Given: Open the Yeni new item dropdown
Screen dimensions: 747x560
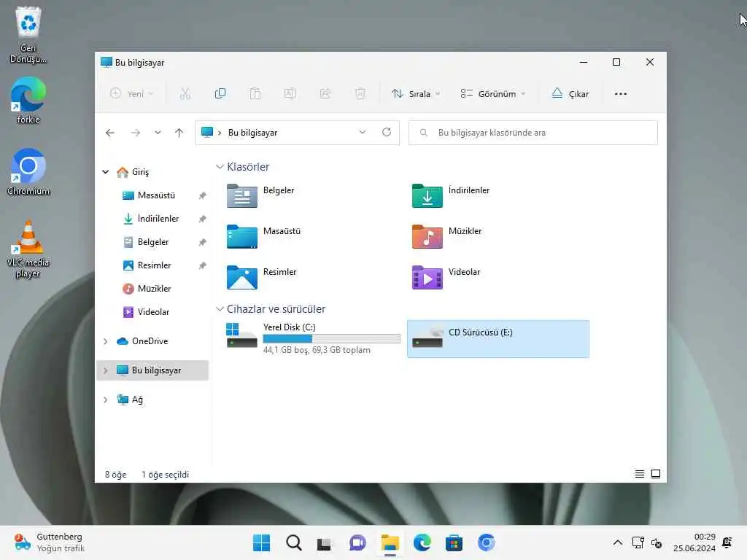Looking at the screenshot, I should 131,94.
